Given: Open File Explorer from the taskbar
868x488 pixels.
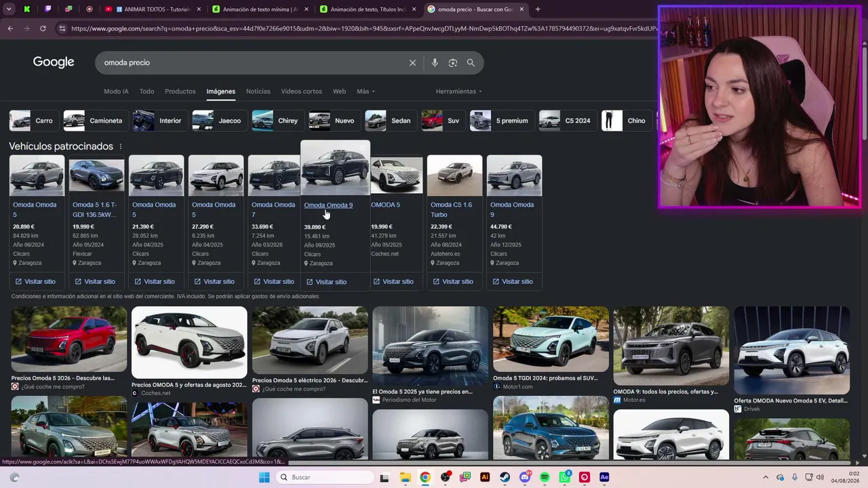Looking at the screenshot, I should coord(405,477).
